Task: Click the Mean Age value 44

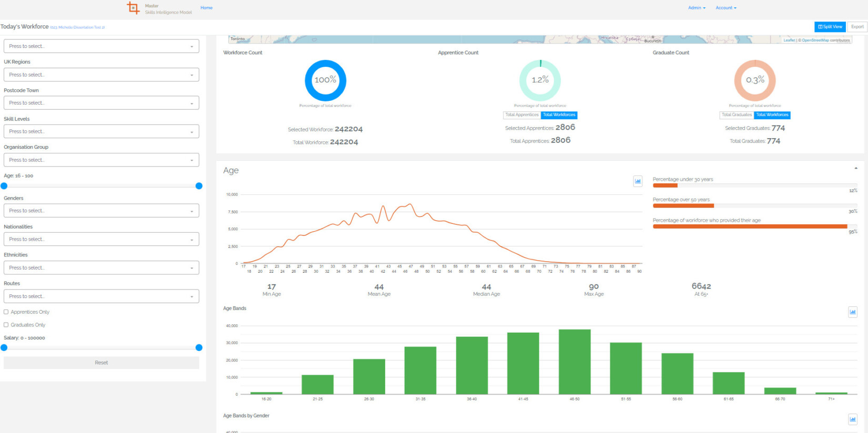Action: 379,287
